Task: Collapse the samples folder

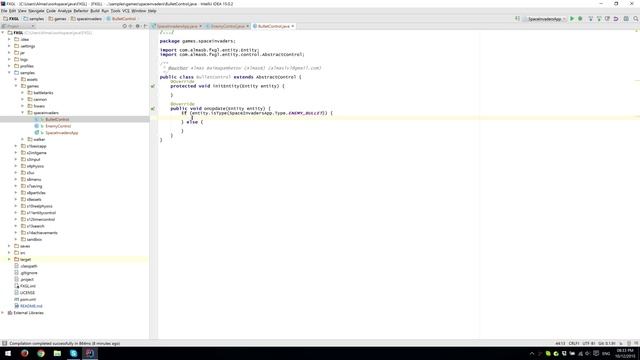Action: (9, 73)
